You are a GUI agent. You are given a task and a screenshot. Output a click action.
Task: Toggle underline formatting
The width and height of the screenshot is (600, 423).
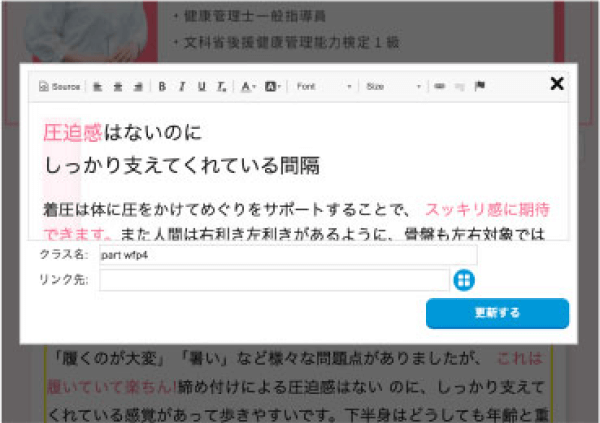202,87
